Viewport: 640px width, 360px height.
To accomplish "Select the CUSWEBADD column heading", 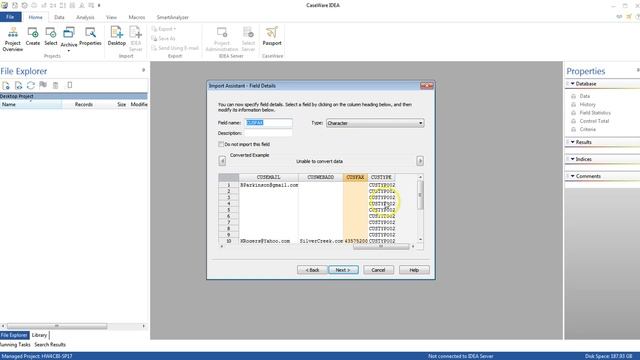I will pos(320,177).
